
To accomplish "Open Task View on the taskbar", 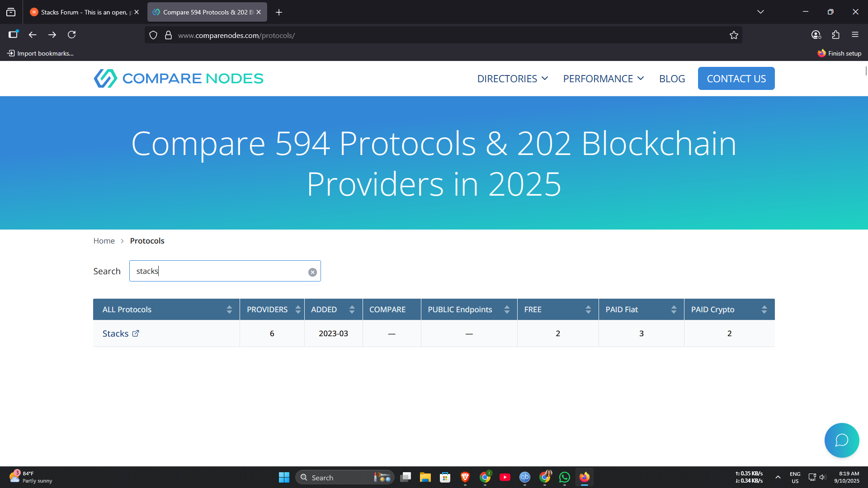I will 406,477.
